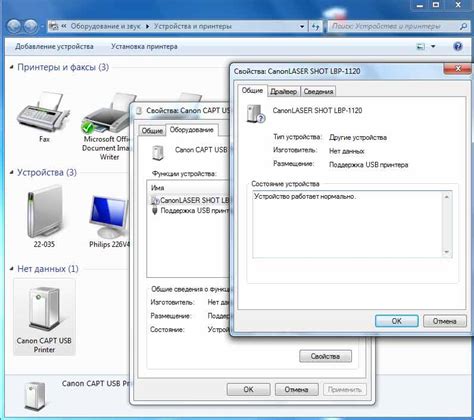The width and height of the screenshot is (474, 420).
Task: Switch to Оборудование tab in Canon CAPT window
Action: [192, 130]
